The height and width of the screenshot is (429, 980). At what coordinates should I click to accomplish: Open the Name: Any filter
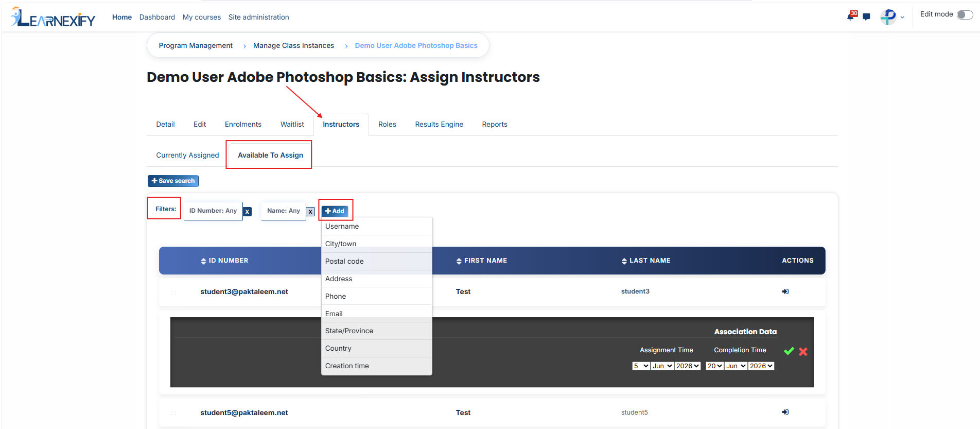[x=284, y=211]
